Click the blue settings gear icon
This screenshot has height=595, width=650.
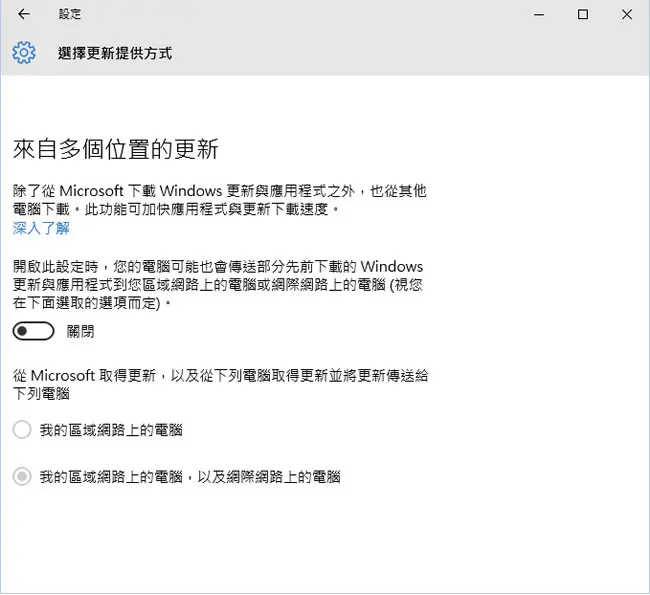coord(24,53)
